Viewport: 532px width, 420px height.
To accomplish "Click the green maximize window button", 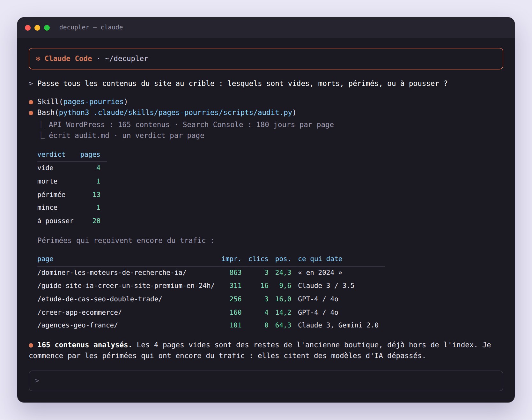I will click(x=47, y=28).
